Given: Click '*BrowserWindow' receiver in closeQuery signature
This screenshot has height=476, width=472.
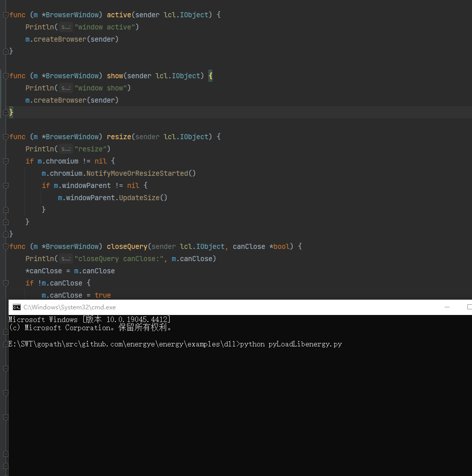Looking at the screenshot, I should (70, 246).
